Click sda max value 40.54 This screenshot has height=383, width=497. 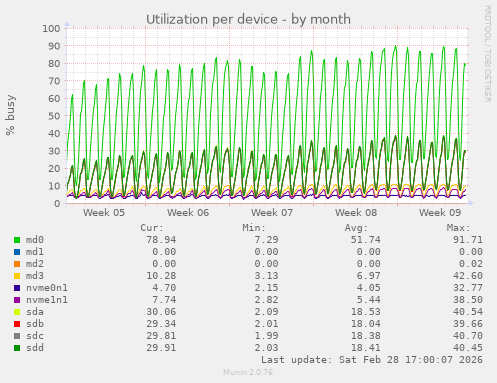pyautogui.click(x=468, y=312)
